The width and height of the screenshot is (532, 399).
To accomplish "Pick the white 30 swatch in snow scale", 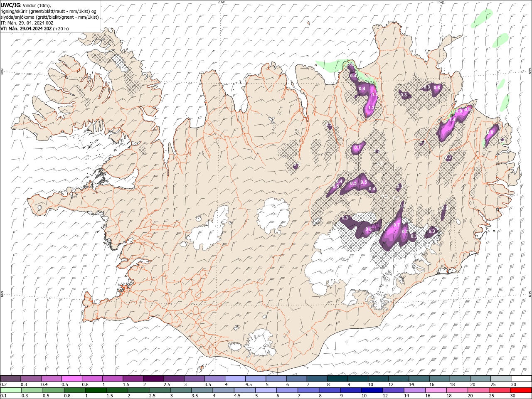I will coord(521,379).
